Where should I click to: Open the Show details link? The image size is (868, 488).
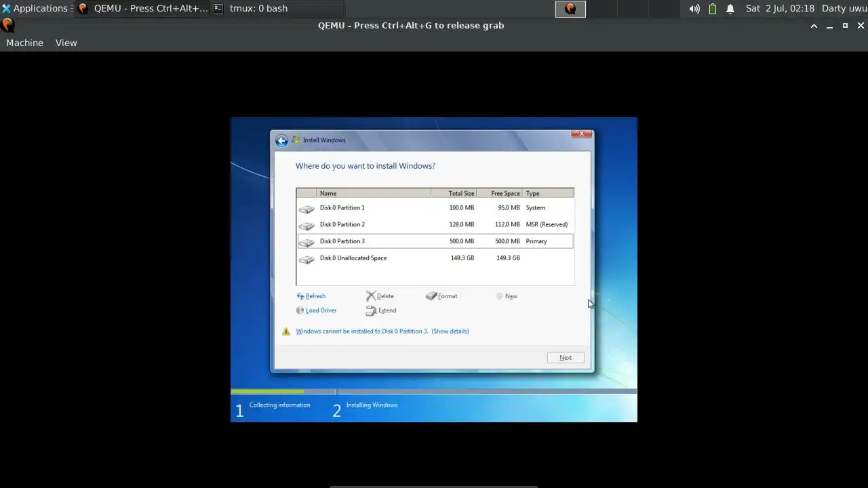point(450,331)
